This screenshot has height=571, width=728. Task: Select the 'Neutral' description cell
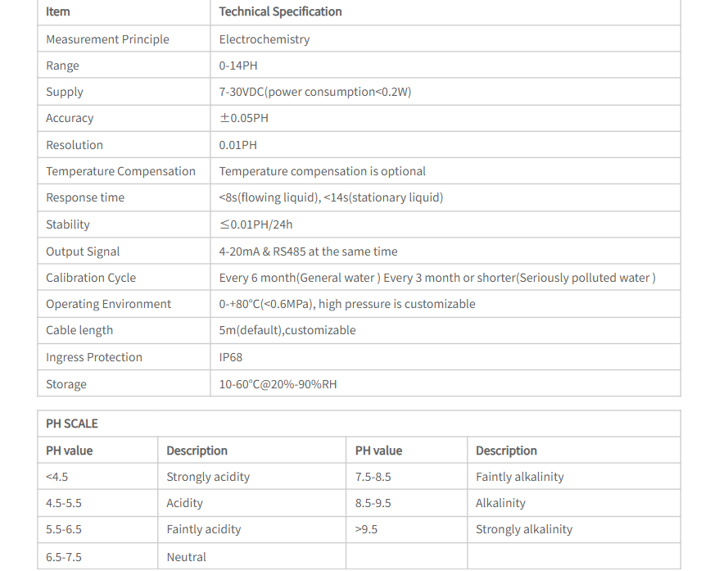coord(187,557)
